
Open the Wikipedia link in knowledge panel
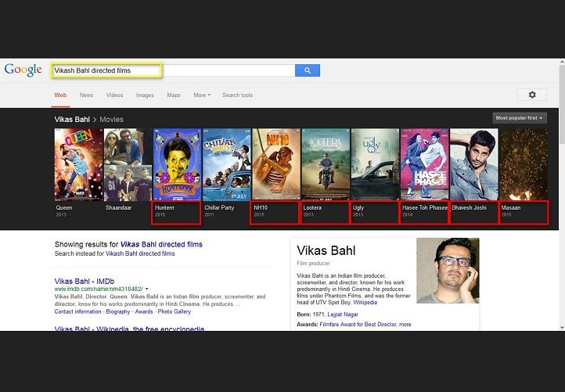(365, 303)
